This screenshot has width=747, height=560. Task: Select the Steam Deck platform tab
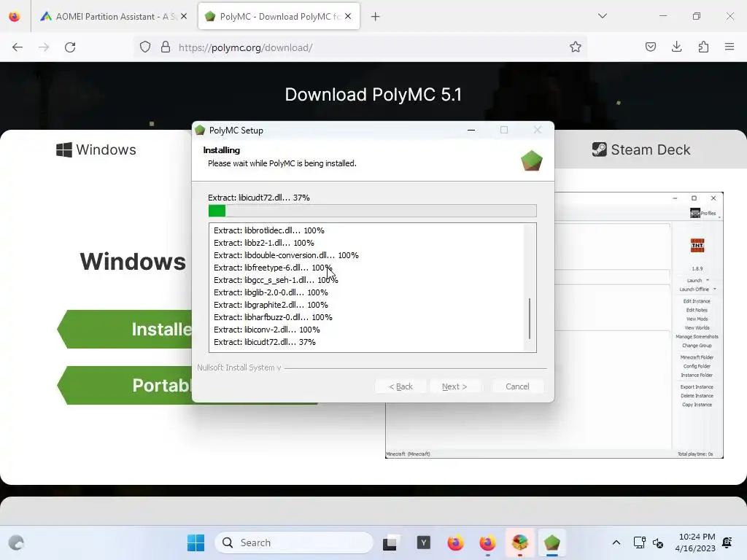[640, 149]
